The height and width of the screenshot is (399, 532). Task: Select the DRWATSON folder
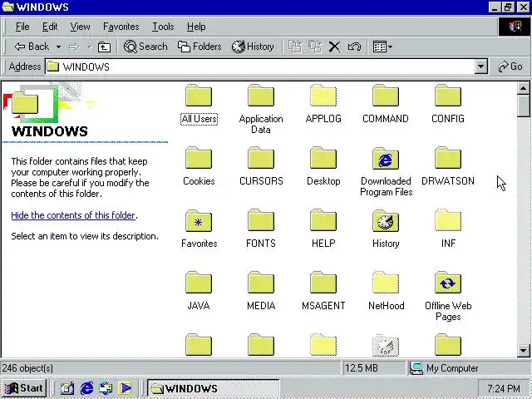(448, 166)
